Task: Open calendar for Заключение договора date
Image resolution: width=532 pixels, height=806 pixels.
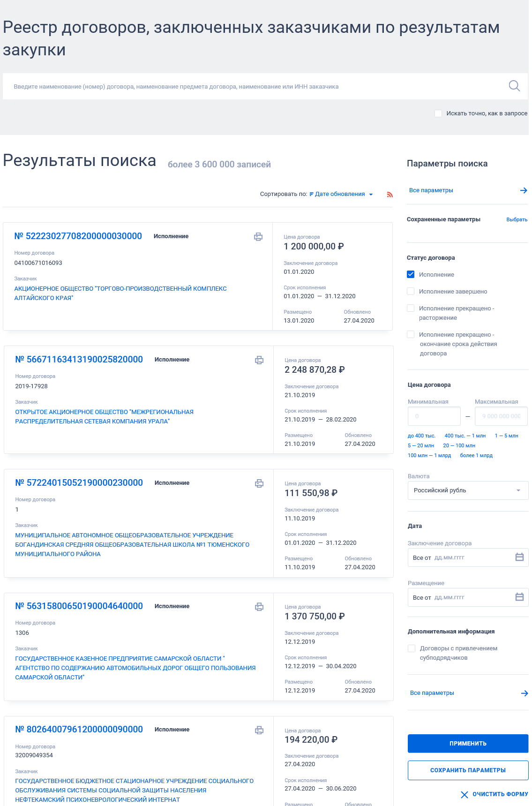Action: (x=519, y=557)
